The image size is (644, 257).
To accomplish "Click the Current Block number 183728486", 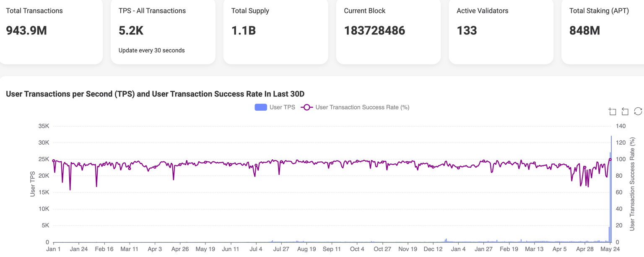I will [374, 31].
